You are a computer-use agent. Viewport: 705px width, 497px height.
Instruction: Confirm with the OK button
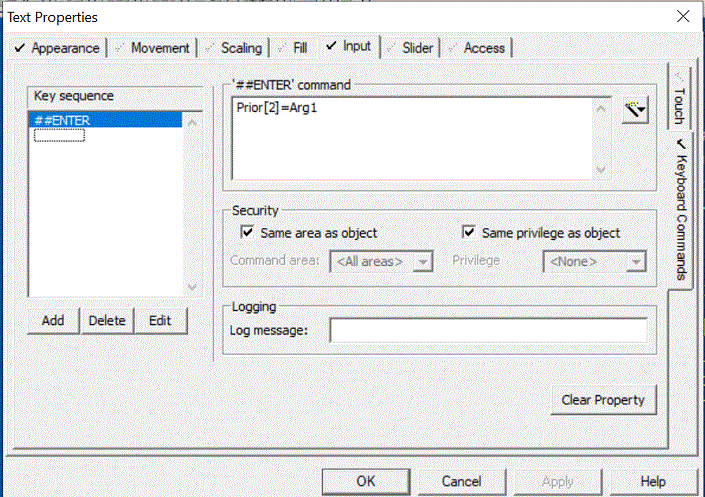click(366, 481)
